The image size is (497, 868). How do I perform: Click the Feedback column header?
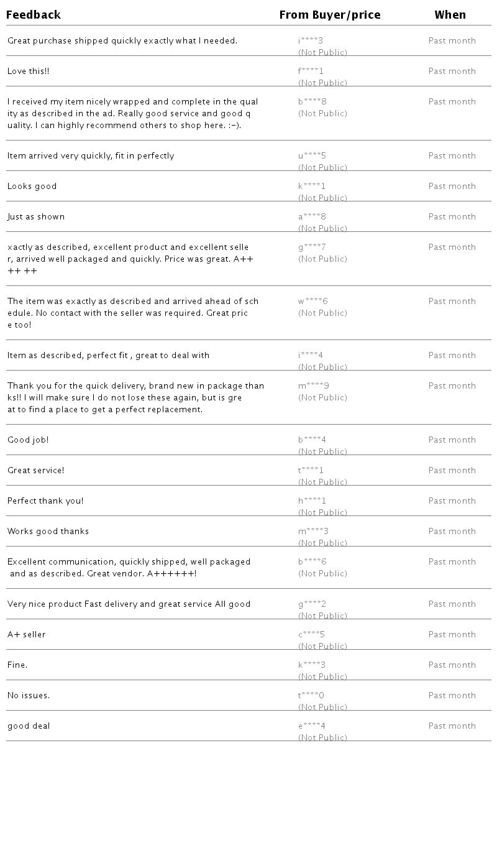coord(34,15)
